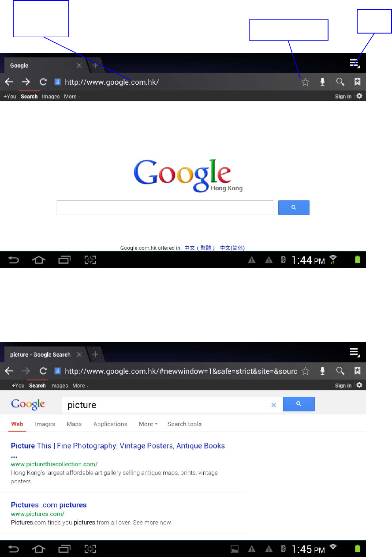Open 'Pictures .com pictures' search result
Screen dimensions: 392x557
click(49, 504)
